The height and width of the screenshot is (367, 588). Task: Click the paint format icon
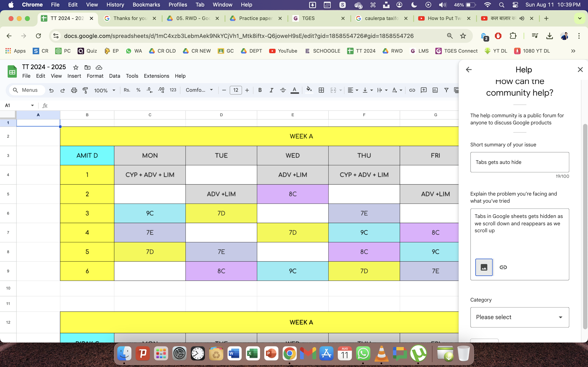85,90
